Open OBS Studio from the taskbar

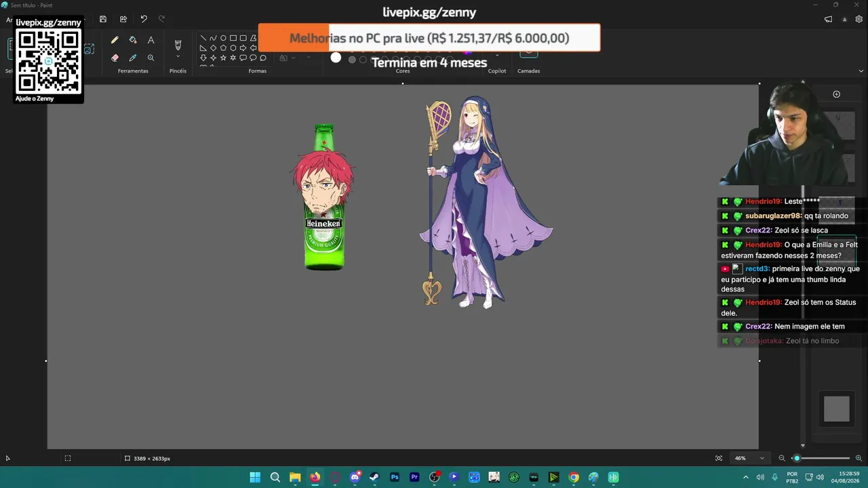point(434,477)
